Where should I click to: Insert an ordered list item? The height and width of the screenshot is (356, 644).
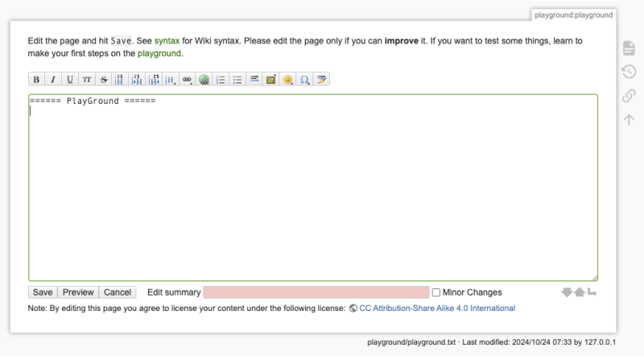221,79
